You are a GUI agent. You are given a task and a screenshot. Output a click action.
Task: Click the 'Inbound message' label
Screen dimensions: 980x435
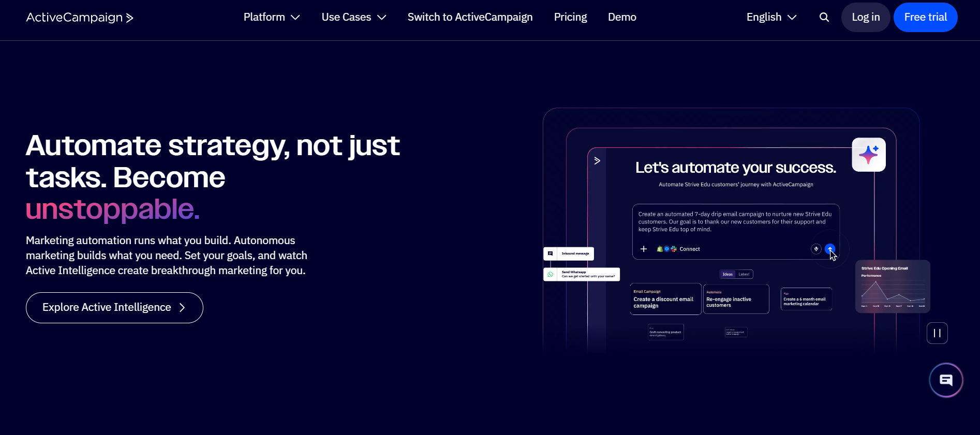point(575,253)
